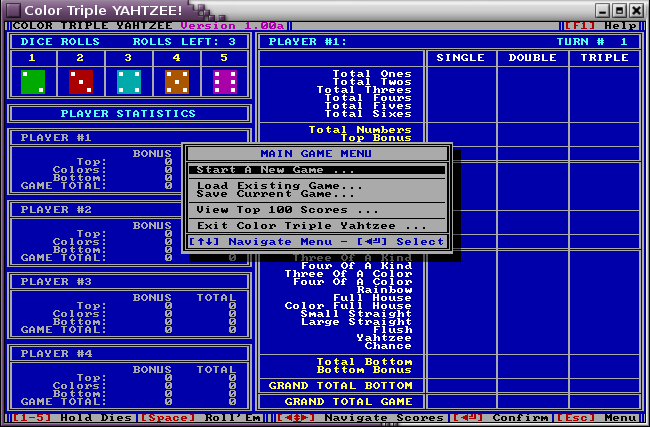Click the PLAYER #1 statistics heading
The height and width of the screenshot is (427, 650).
pos(56,138)
